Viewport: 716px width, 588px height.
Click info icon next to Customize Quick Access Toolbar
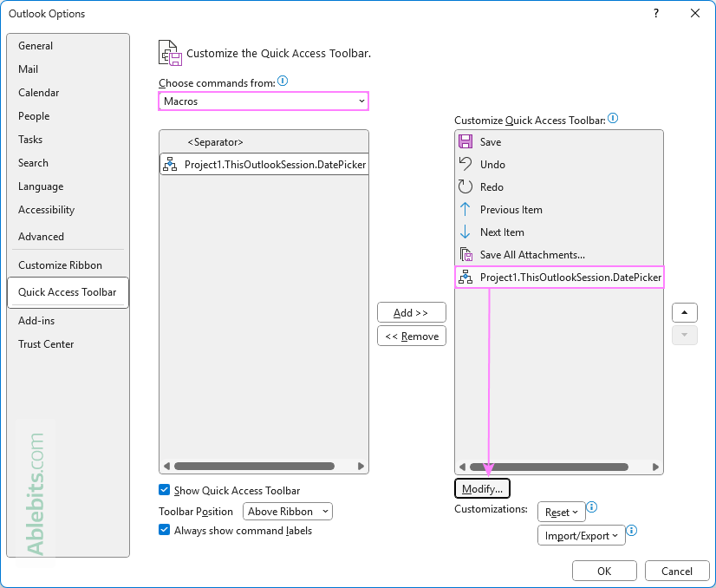[x=613, y=118]
